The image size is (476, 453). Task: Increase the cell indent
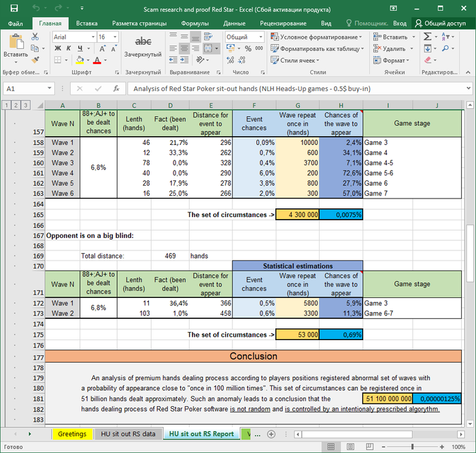(x=184, y=60)
